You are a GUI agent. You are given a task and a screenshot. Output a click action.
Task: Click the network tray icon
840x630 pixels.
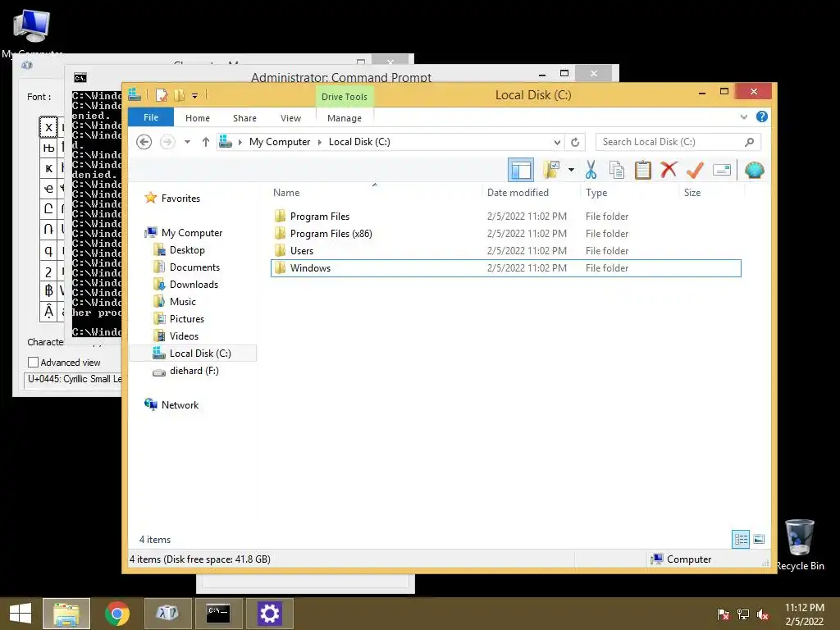(x=743, y=614)
